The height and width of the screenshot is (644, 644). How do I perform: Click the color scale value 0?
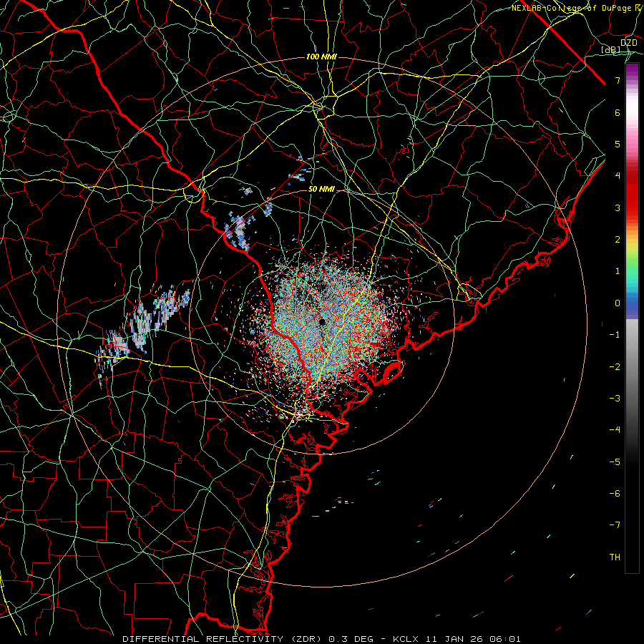tap(618, 303)
